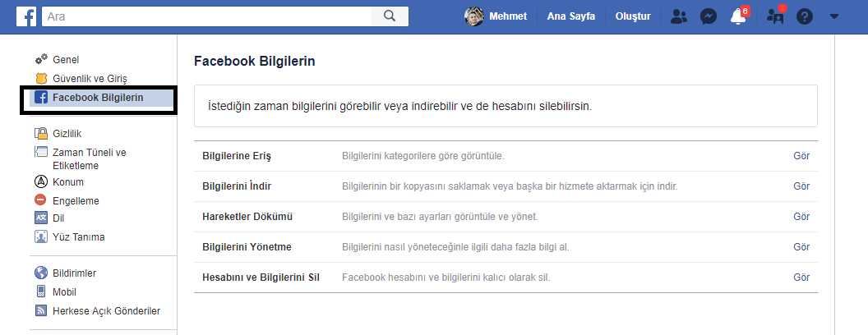868x335 pixels.
Task: Open Herkese Açık Gönderiler settings
Action: coord(106,310)
